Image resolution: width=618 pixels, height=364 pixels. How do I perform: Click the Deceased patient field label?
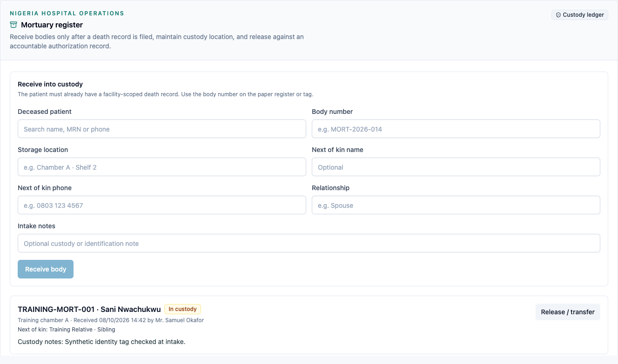tap(45, 112)
